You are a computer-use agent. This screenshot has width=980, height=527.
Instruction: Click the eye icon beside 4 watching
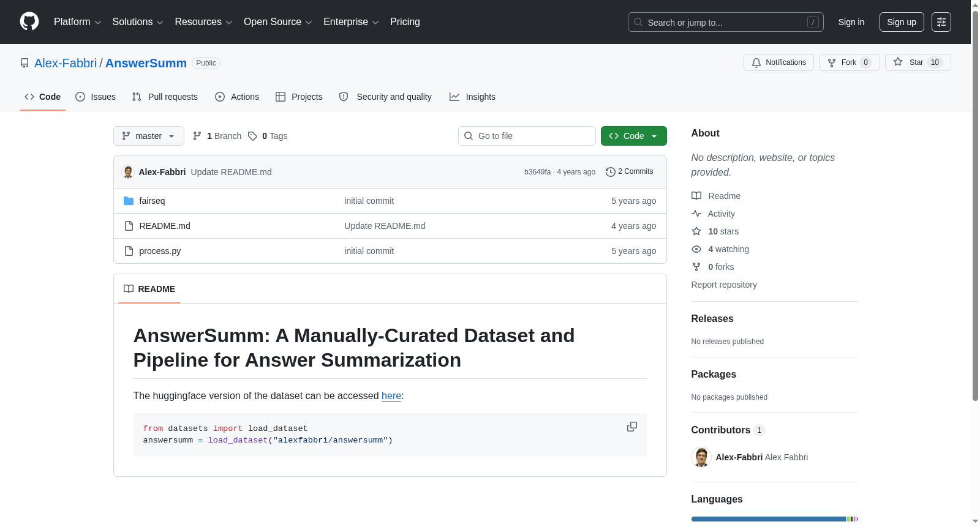pos(696,249)
